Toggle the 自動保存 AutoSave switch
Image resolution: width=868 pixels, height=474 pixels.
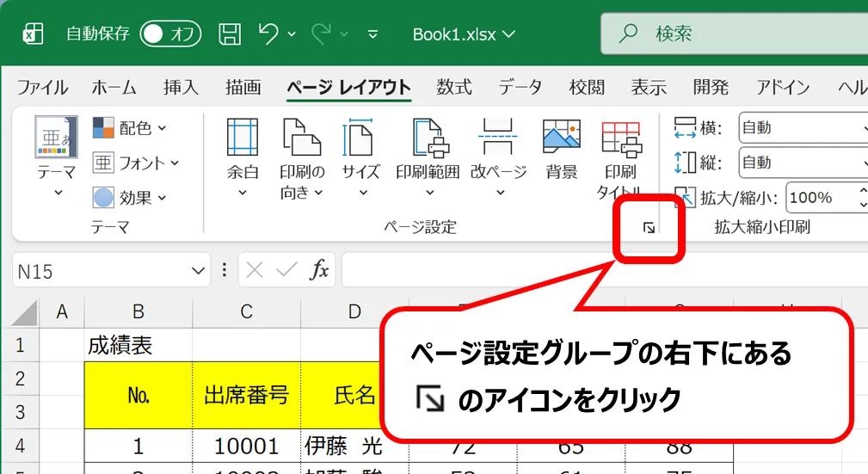(169, 34)
